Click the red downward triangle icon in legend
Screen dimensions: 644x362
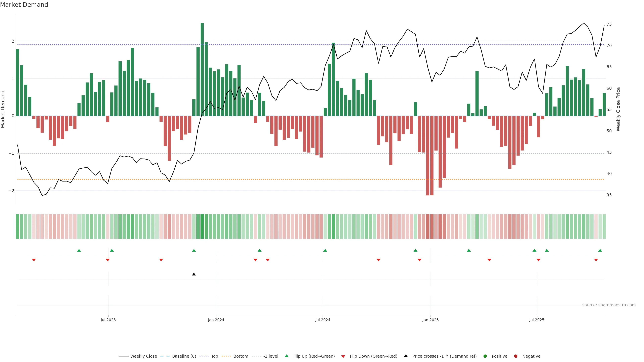click(x=343, y=356)
